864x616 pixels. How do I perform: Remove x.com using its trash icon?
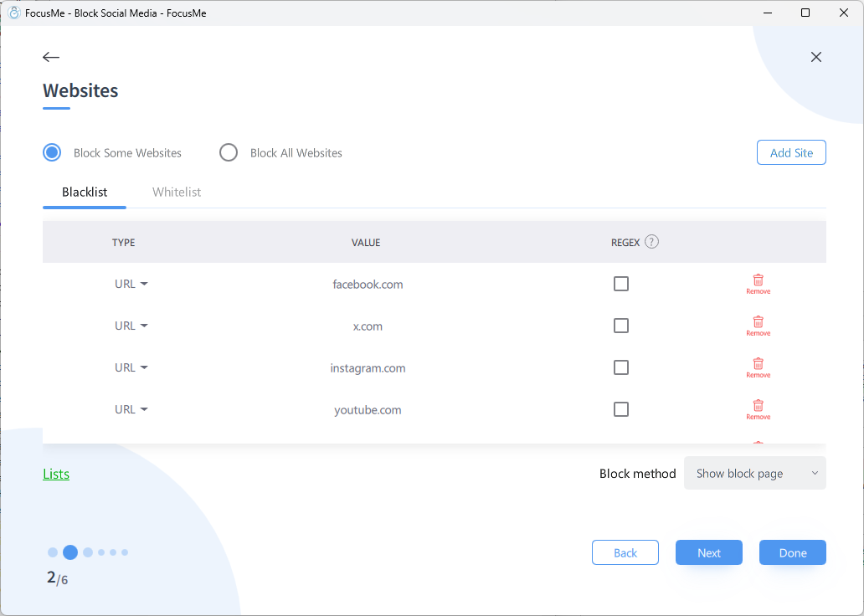[x=759, y=326]
